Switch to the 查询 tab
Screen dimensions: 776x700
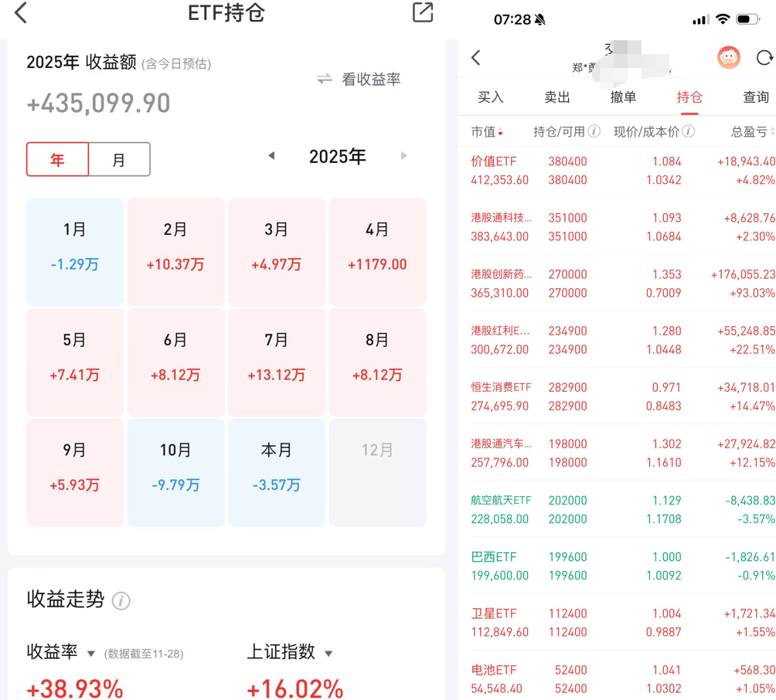756,97
